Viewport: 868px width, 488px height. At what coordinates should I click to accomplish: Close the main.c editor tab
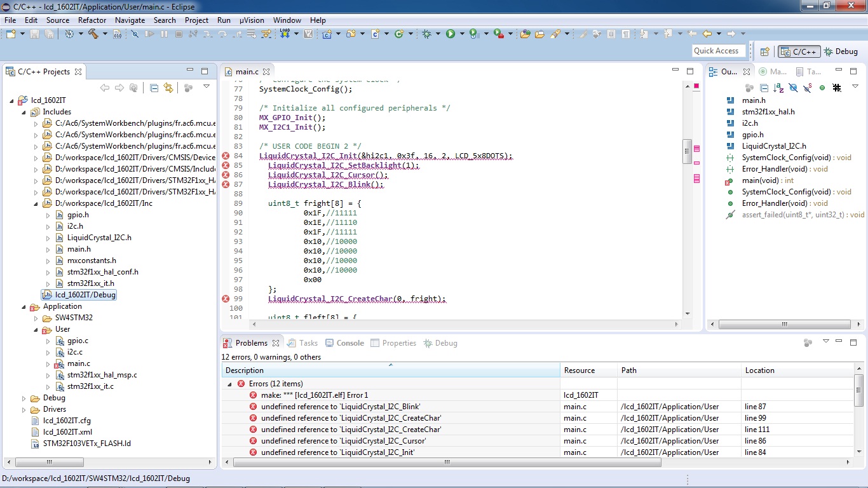[x=266, y=72]
